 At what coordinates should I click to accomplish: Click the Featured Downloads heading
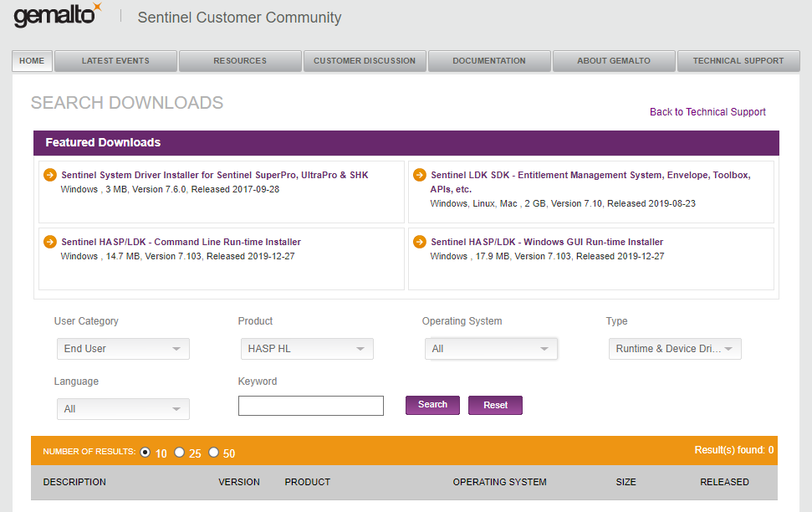point(103,142)
